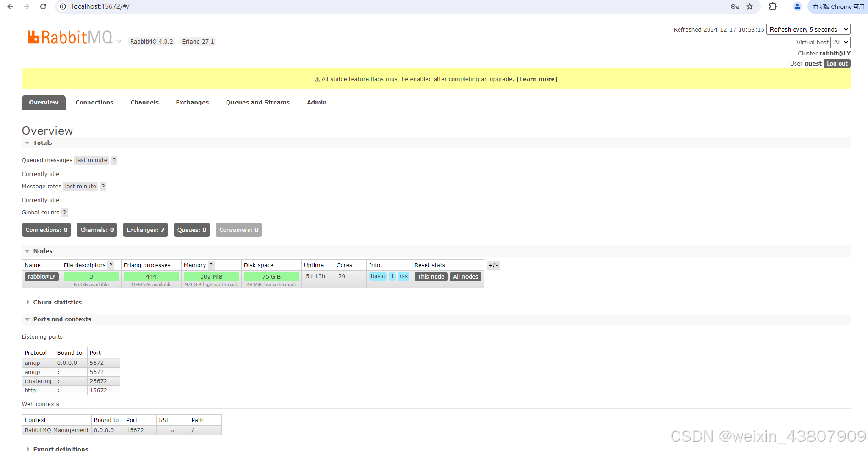Click the RabbitMQ logo
Image resolution: width=868 pixels, height=451 pixels.
(x=73, y=37)
